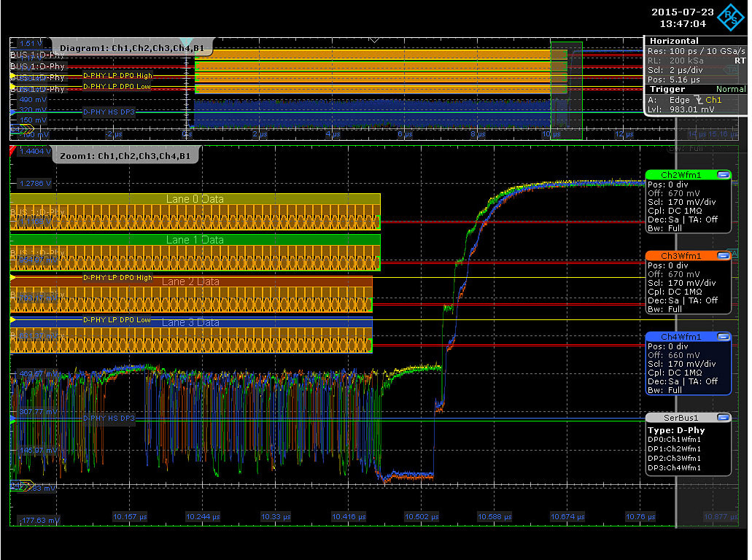
Task: Collapse the Ch2Wfm1 panel with its minimize toggle
Action: click(x=724, y=174)
